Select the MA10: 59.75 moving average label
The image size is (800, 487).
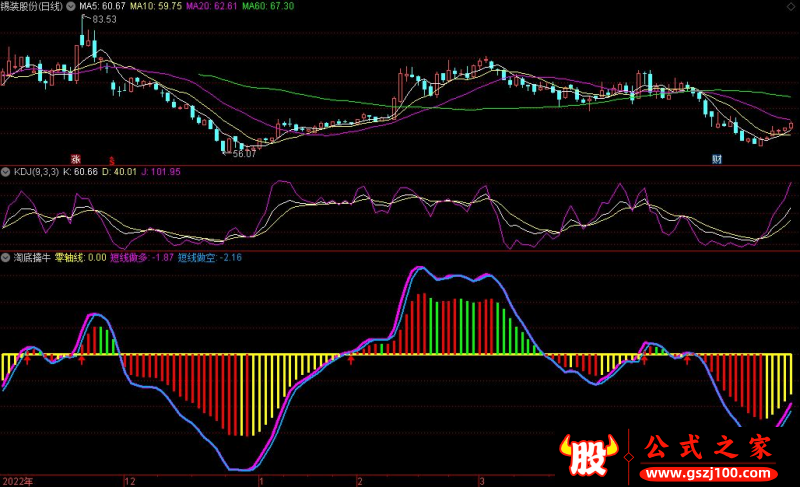156,7
